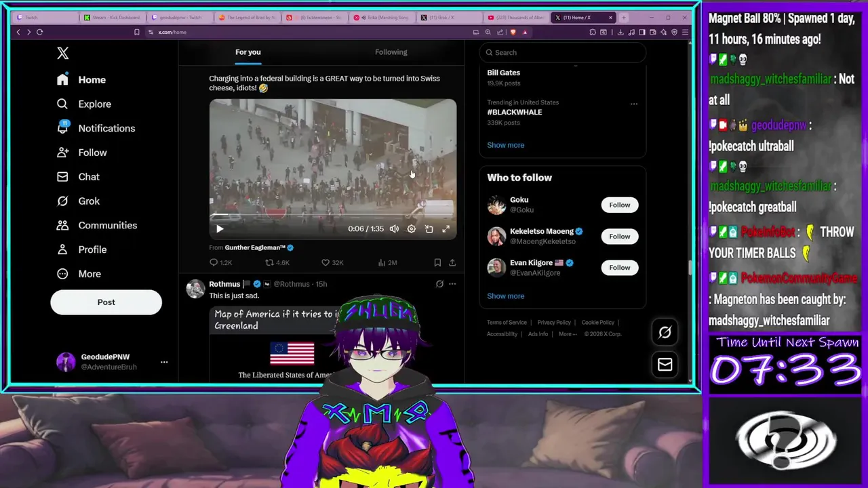
Task: Open a new browser tab with plus button
Action: (x=624, y=17)
